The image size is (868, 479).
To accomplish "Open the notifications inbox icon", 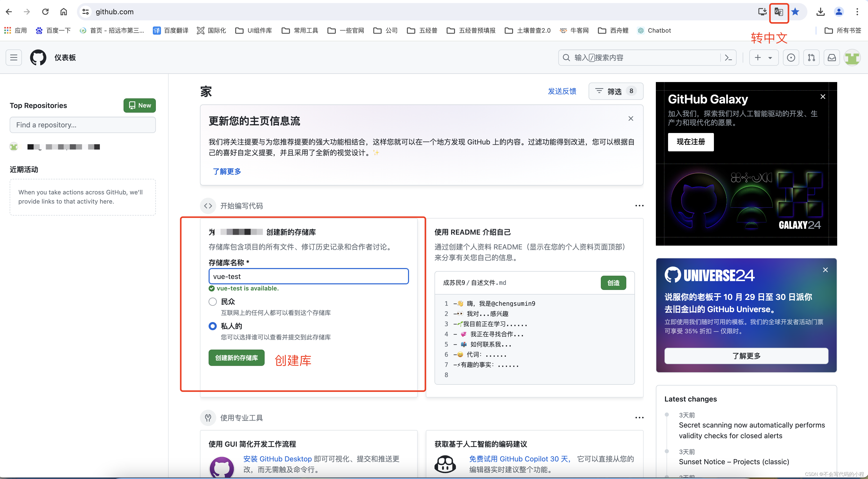I will pyautogui.click(x=832, y=58).
